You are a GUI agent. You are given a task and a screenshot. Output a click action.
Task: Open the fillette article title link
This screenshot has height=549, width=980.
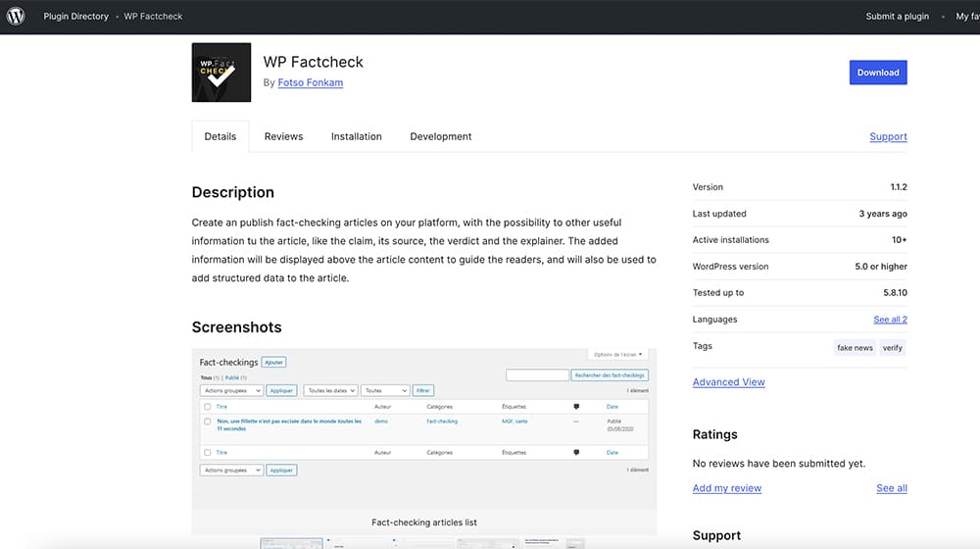click(x=289, y=424)
